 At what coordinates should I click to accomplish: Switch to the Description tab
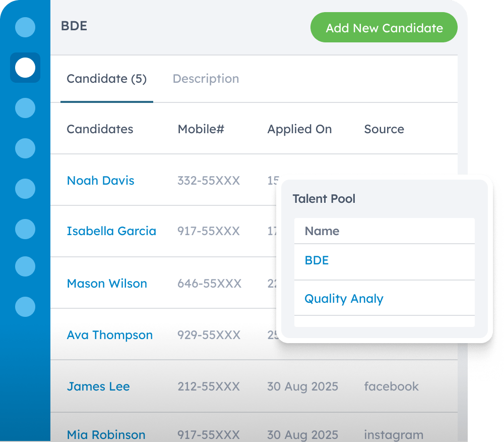tap(206, 79)
